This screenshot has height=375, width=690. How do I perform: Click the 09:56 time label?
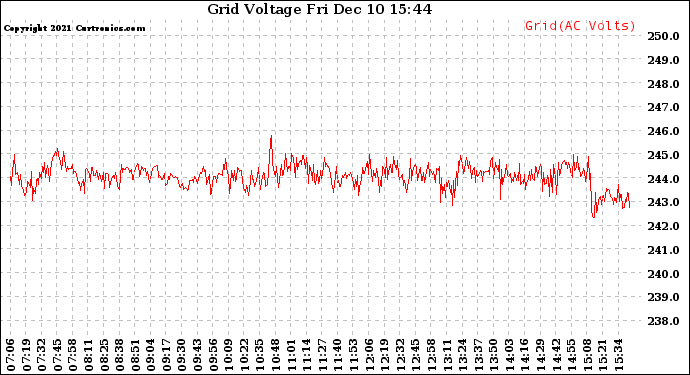pos(213,355)
